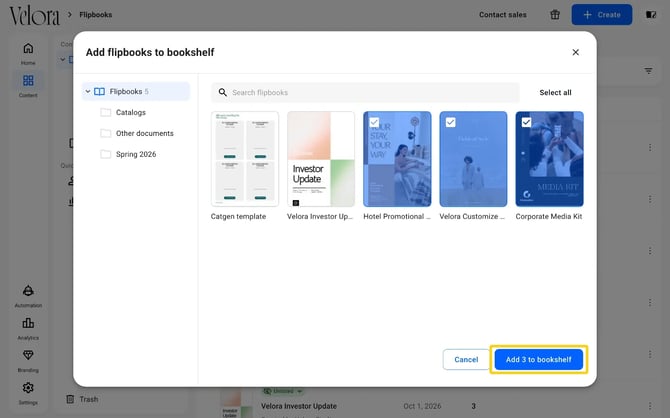Click the Oct 1, 2026 date cell

422,406
